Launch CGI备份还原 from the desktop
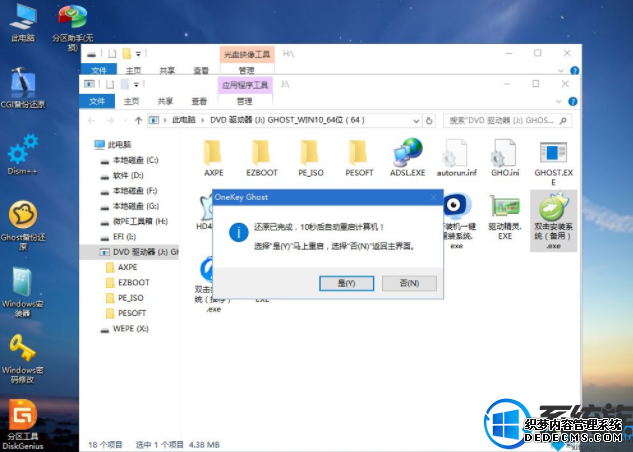 tap(23, 88)
